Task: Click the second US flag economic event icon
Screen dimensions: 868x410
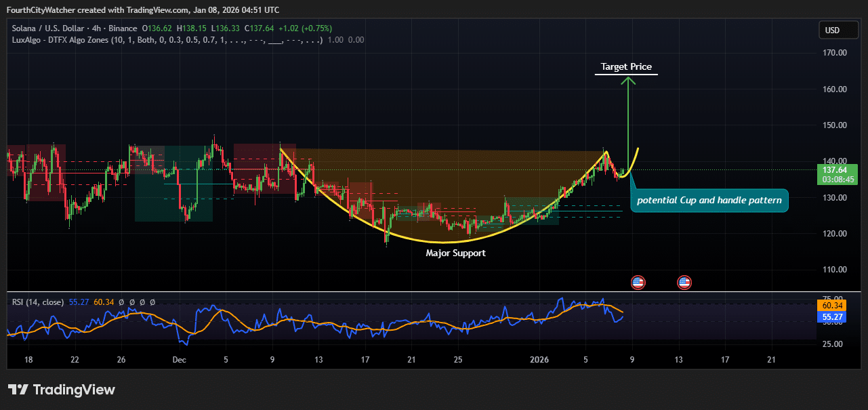Action: 684,282
